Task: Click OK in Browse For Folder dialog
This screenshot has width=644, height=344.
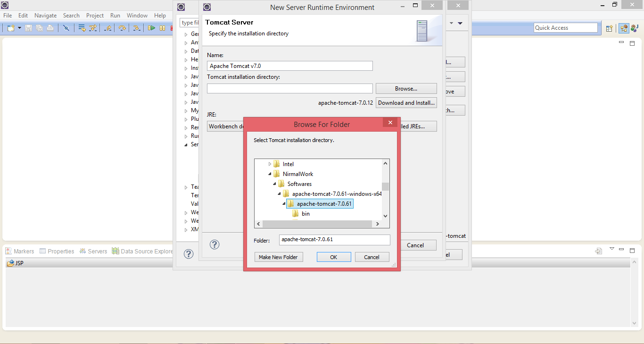Action: [334, 257]
